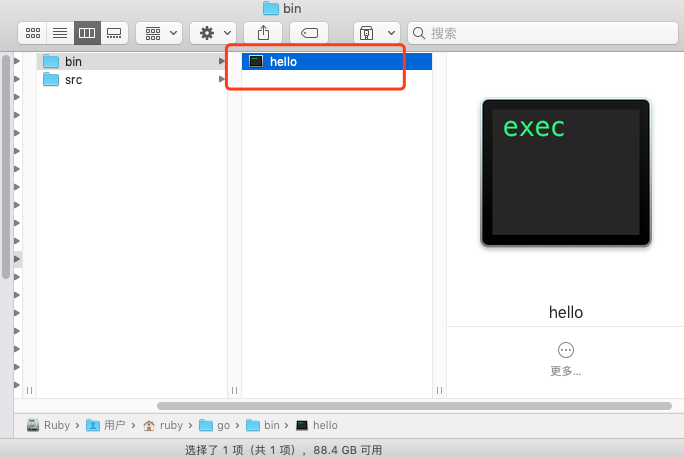This screenshot has height=457, width=684.
Task: Click 用户 folder in the path bar
Action: click(x=107, y=425)
